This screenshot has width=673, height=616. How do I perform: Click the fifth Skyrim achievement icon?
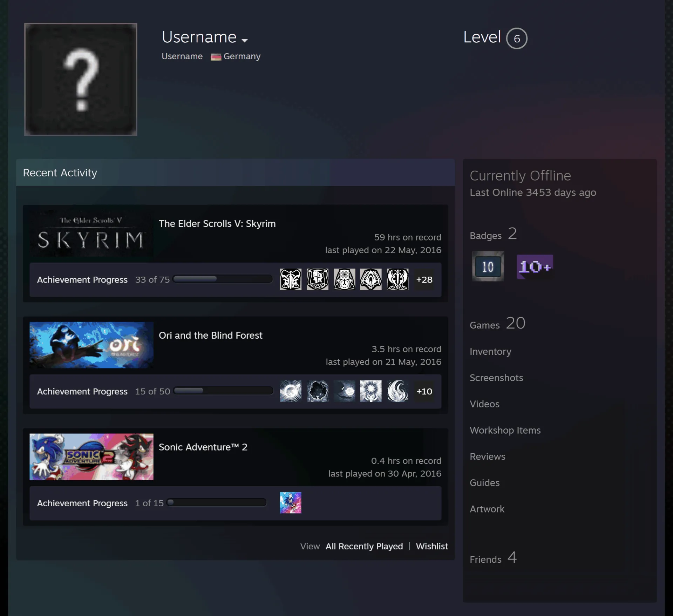coord(397,279)
